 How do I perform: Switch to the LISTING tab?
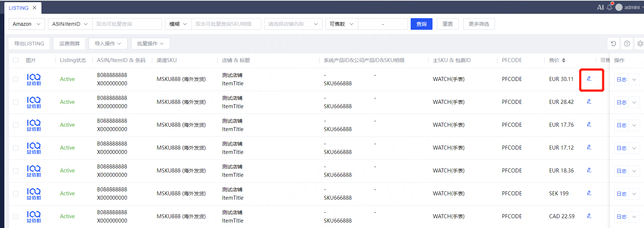pyautogui.click(x=19, y=8)
